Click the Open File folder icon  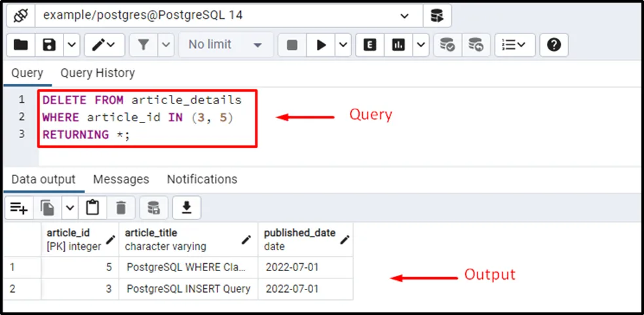click(x=21, y=45)
